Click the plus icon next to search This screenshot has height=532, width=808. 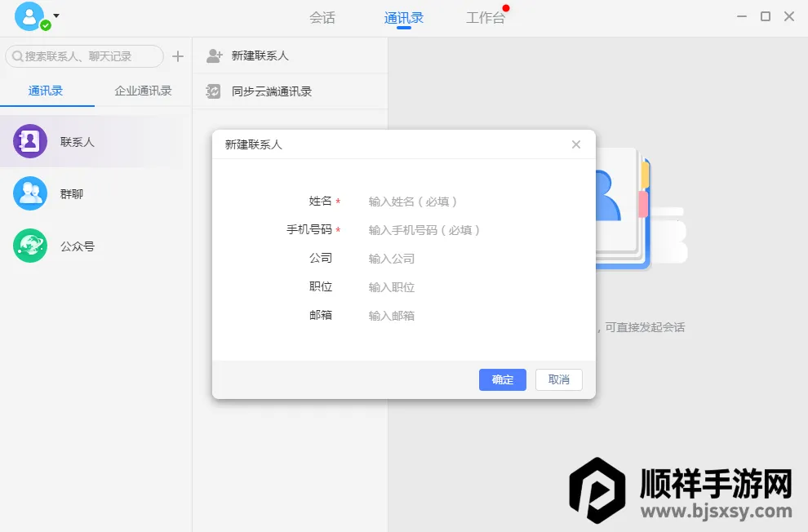click(x=178, y=56)
